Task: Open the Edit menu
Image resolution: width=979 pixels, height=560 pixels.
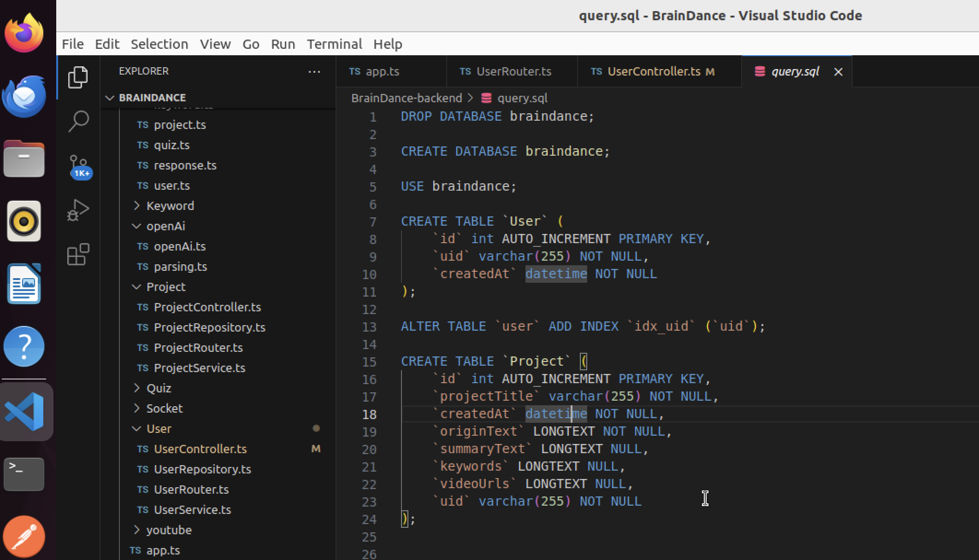Action: tap(107, 44)
